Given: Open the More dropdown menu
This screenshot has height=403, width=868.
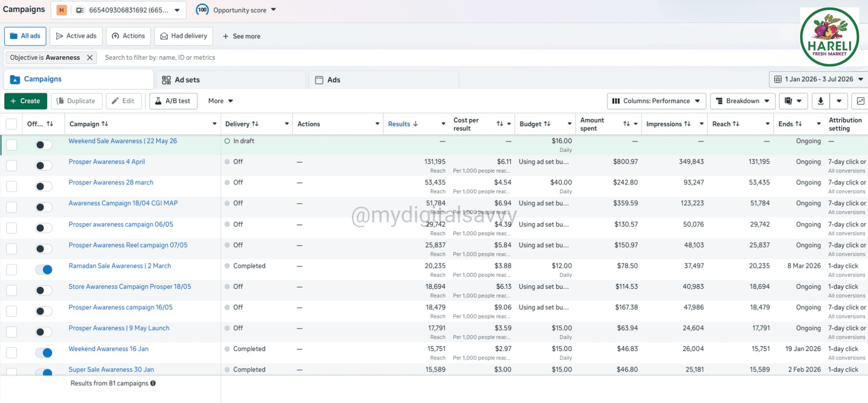Looking at the screenshot, I should tap(220, 101).
